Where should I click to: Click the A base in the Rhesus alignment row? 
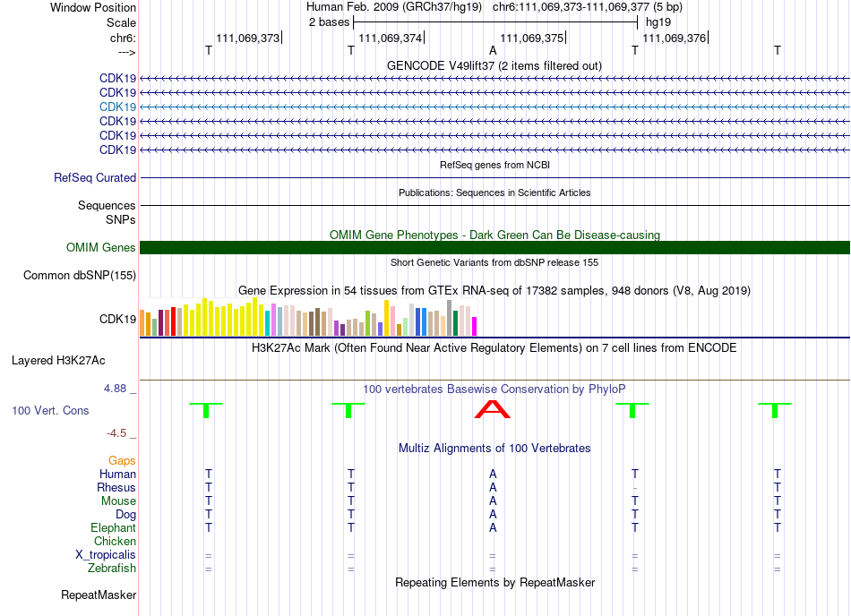[x=493, y=487]
